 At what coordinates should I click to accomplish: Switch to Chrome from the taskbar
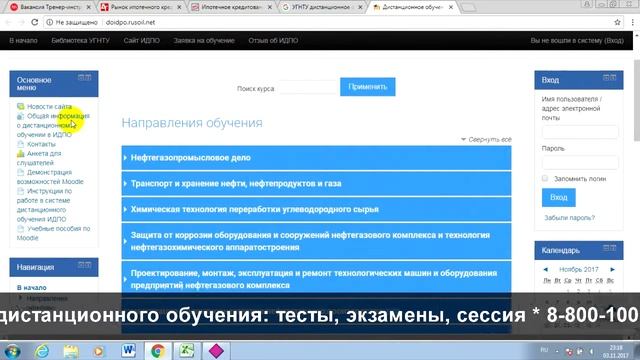tap(158, 351)
